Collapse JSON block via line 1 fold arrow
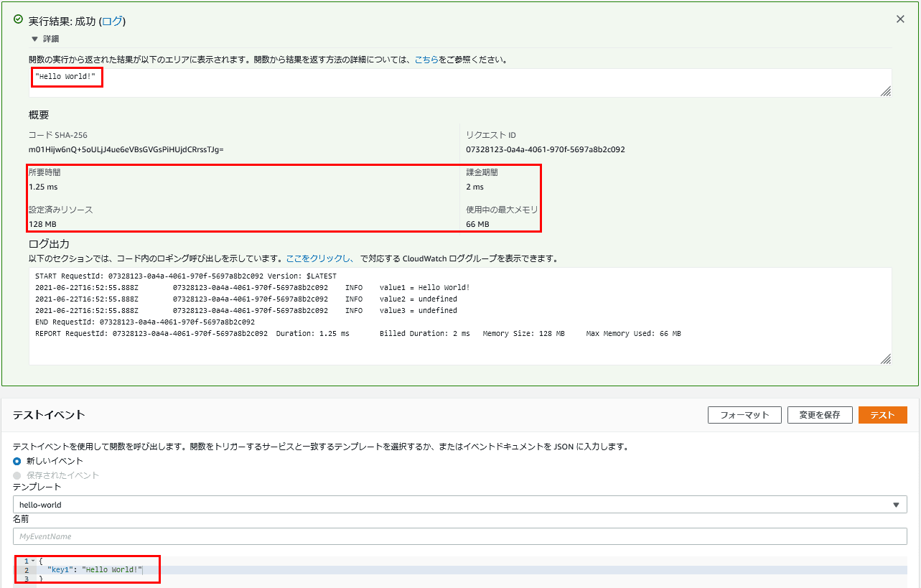 (33, 561)
